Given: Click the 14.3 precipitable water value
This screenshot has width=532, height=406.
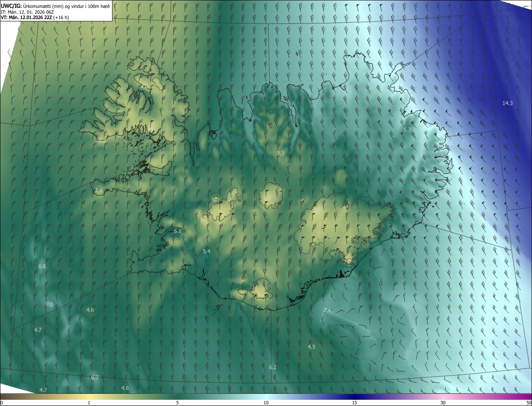Looking at the screenshot, I should 507,103.
